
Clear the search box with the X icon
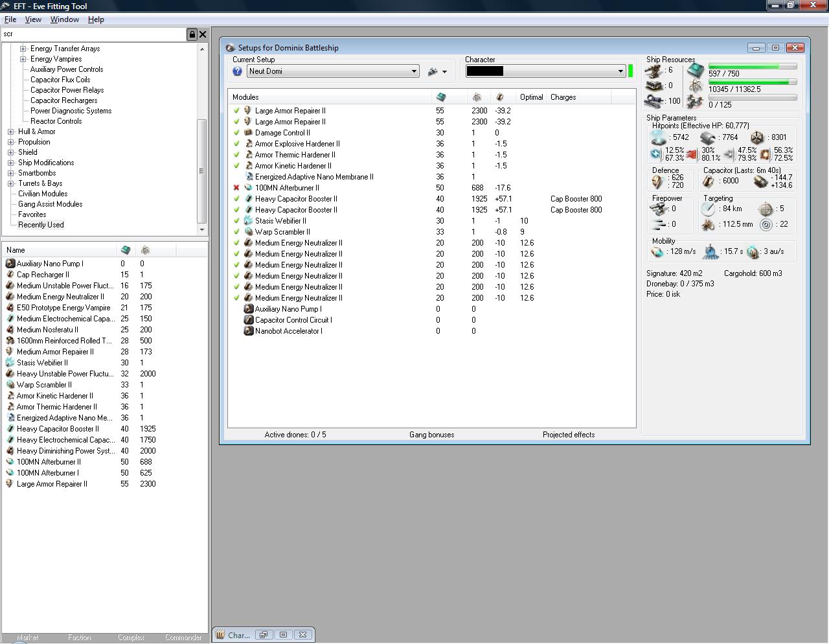click(x=203, y=34)
